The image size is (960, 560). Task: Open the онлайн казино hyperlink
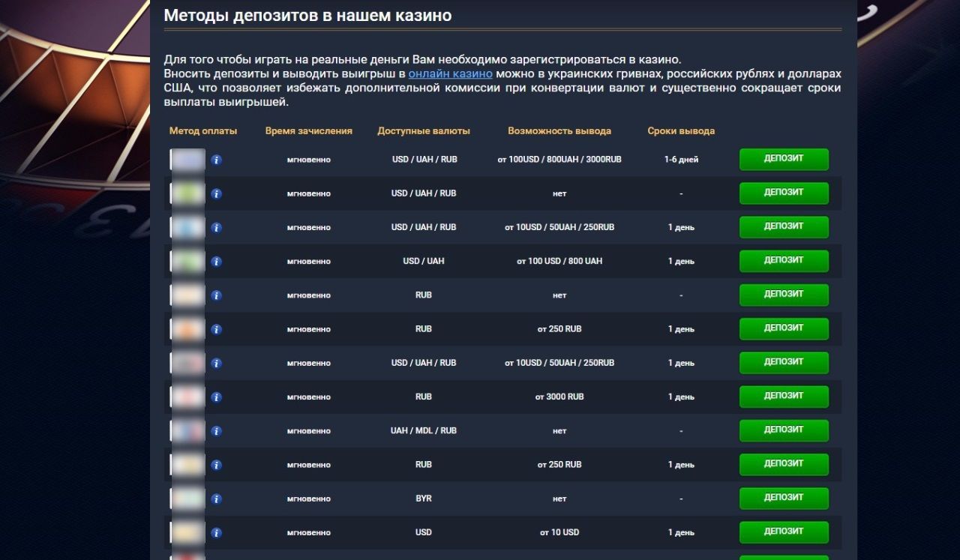click(x=450, y=73)
